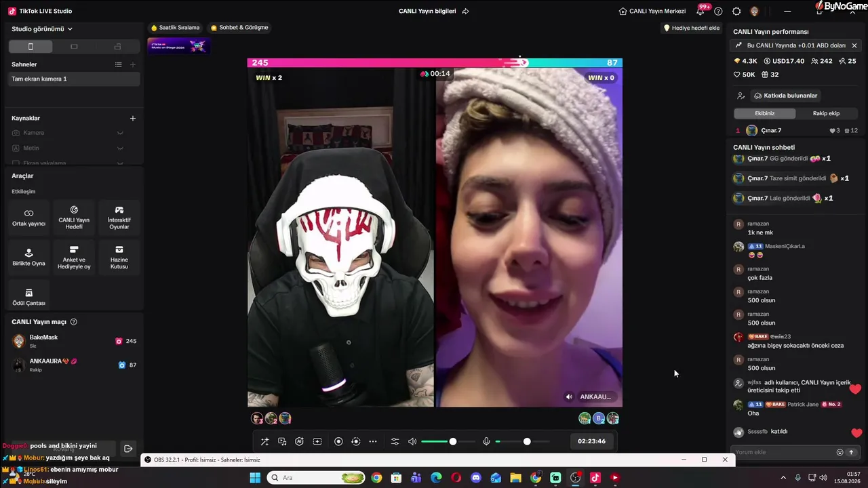Mute the microphone
This screenshot has width=868, height=488.
click(486, 441)
